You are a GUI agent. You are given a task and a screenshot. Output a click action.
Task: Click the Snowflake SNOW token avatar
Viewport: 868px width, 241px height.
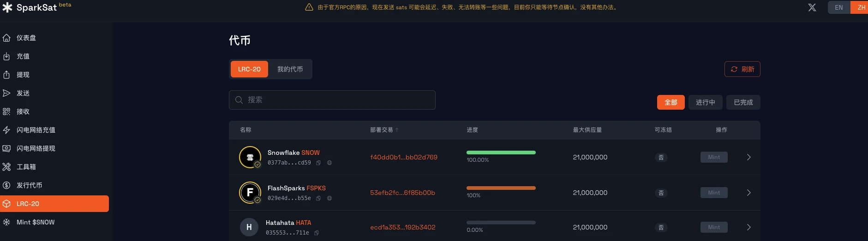[250, 157]
